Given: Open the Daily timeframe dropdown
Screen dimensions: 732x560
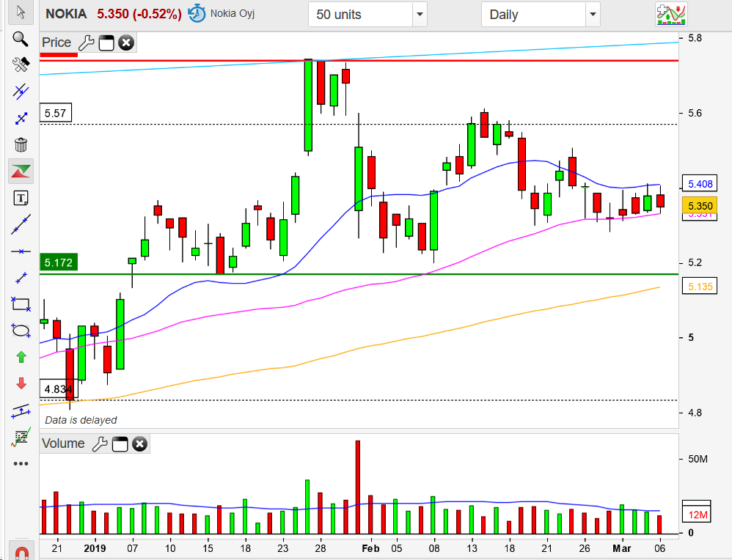Looking at the screenshot, I should pyautogui.click(x=592, y=14).
